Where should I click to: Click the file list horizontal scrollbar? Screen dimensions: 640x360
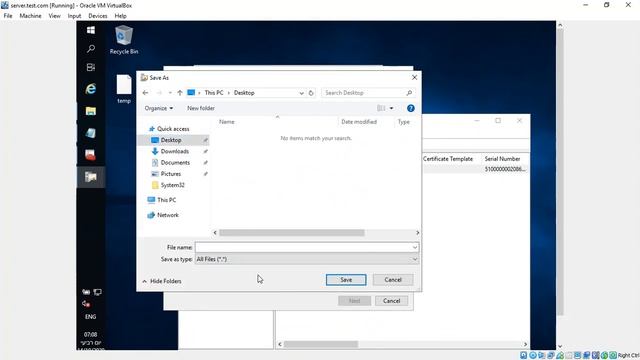tap(292, 233)
